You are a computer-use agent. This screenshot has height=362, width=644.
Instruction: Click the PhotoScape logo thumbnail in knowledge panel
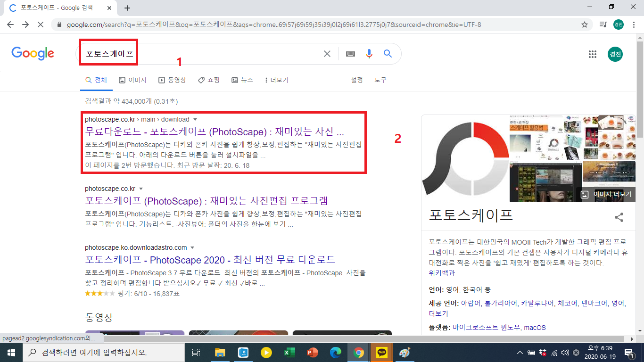coord(465,158)
